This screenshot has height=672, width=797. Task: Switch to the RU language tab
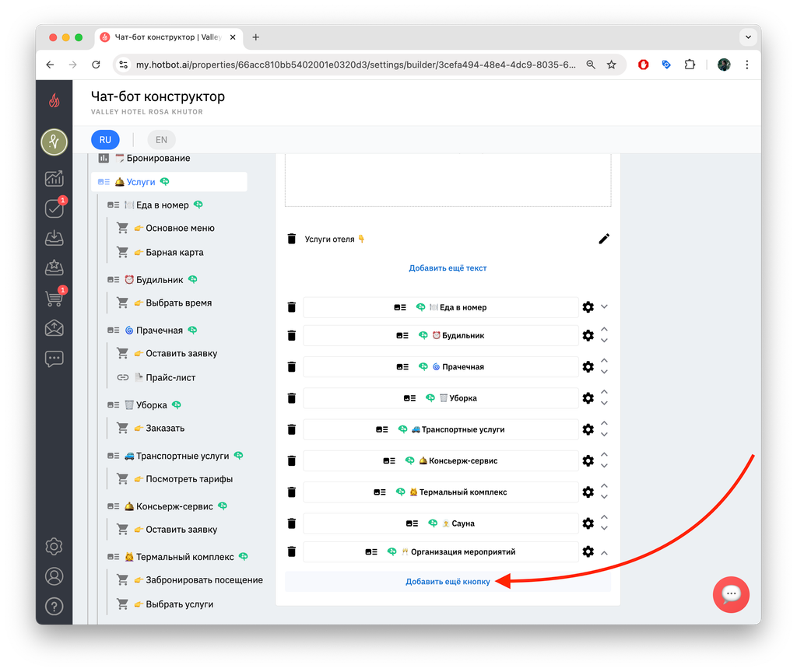point(105,140)
